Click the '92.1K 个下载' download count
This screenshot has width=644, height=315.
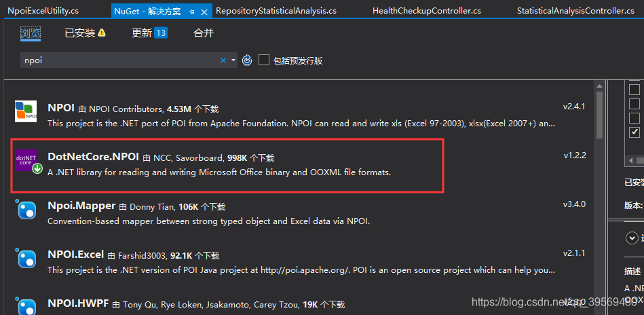coord(195,256)
